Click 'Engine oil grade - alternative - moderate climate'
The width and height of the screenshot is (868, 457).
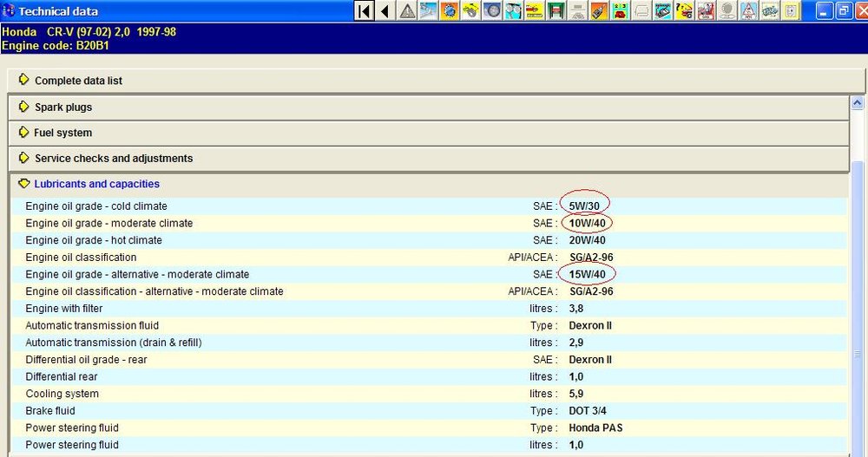coord(137,274)
